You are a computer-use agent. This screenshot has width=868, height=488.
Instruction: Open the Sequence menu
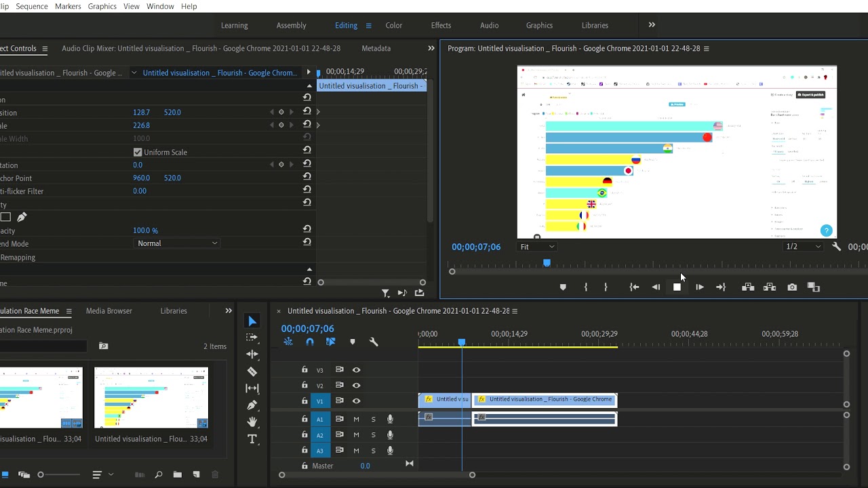32,6
